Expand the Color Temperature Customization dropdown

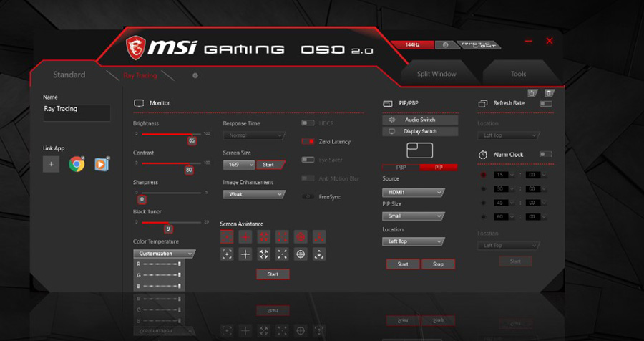click(164, 254)
